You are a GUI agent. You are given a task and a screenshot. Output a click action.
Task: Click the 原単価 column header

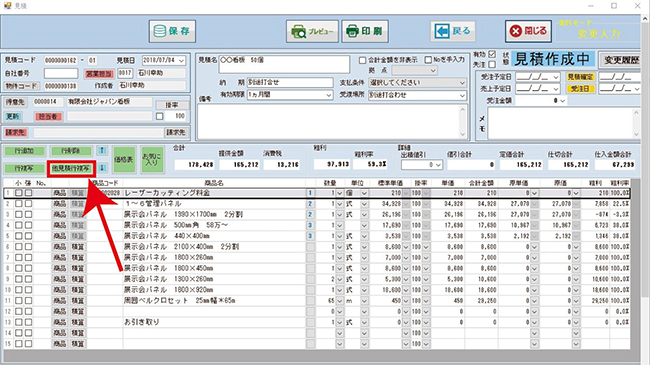tap(518, 183)
